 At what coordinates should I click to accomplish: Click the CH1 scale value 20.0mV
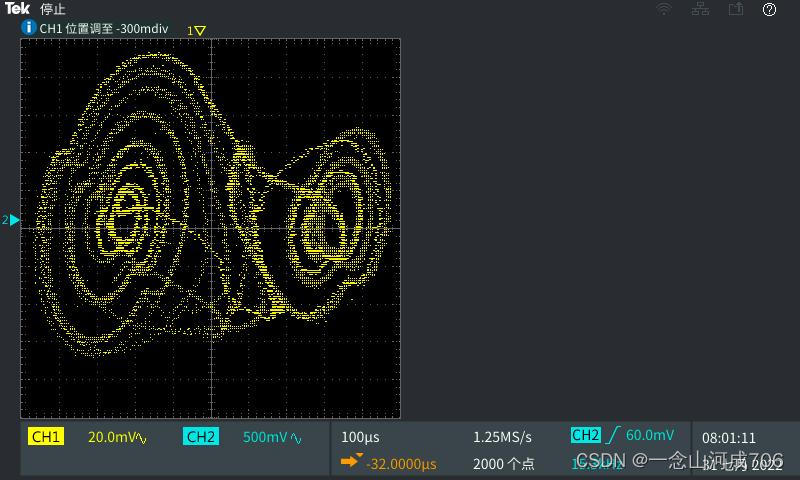(112, 437)
